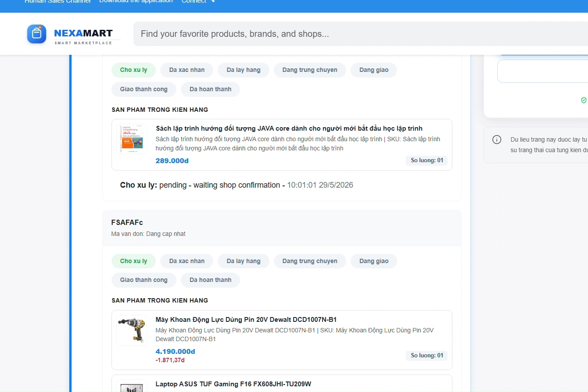Image resolution: width=588 pixels, height=392 pixels.
Task: Focus the empty input box in right panel
Action: pos(542,71)
